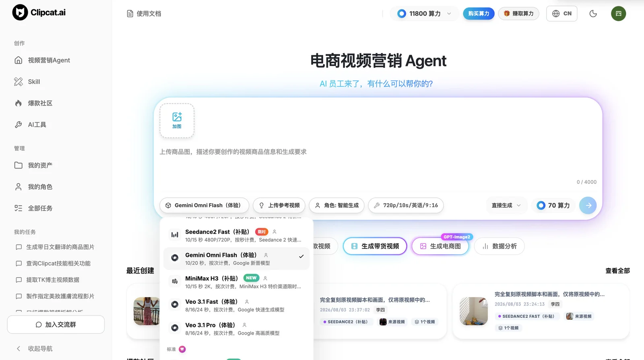Click 来源视频 on the 李四 23:37:02 card
Image resolution: width=644 pixels, height=360 pixels.
point(392,322)
